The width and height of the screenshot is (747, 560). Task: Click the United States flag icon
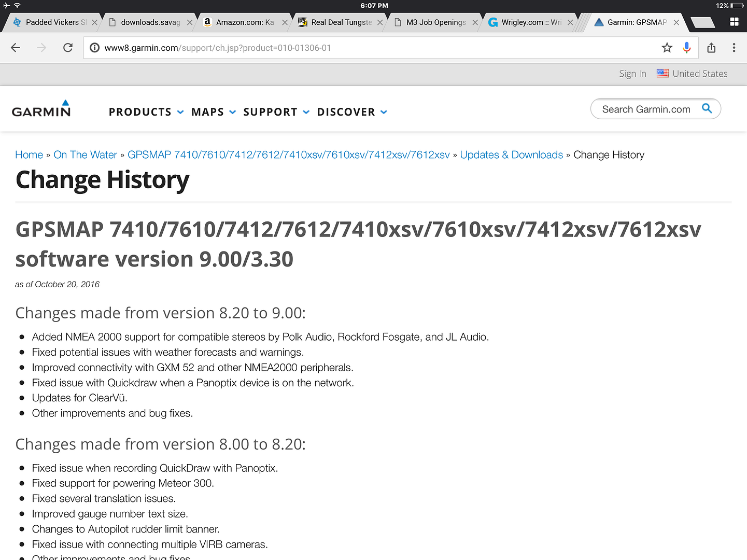663,73
